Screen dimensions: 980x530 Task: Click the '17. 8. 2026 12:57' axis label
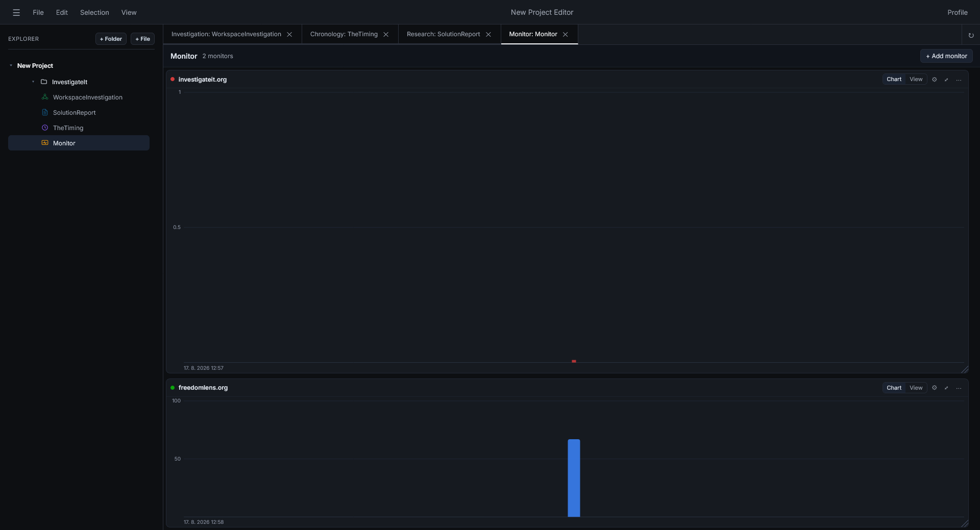(204, 368)
